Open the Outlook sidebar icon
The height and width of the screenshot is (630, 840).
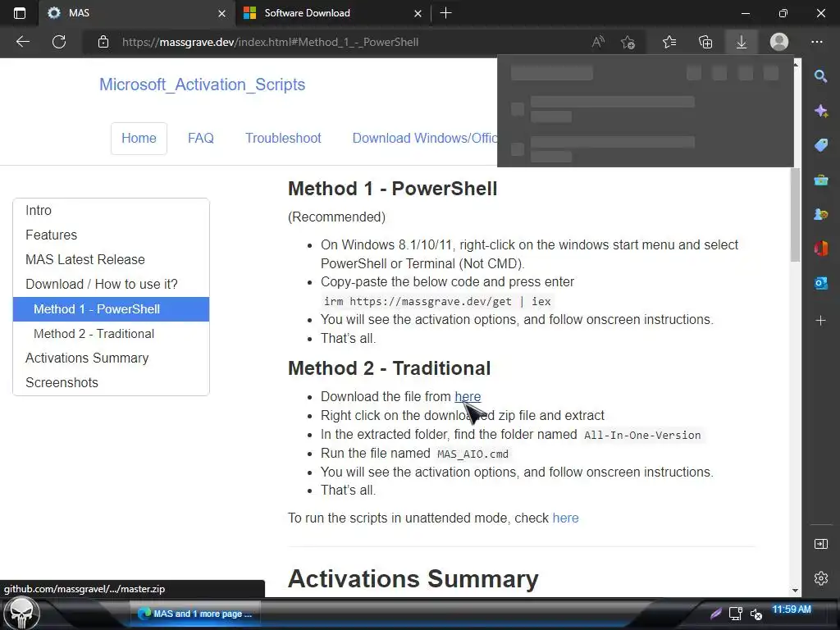click(x=820, y=283)
